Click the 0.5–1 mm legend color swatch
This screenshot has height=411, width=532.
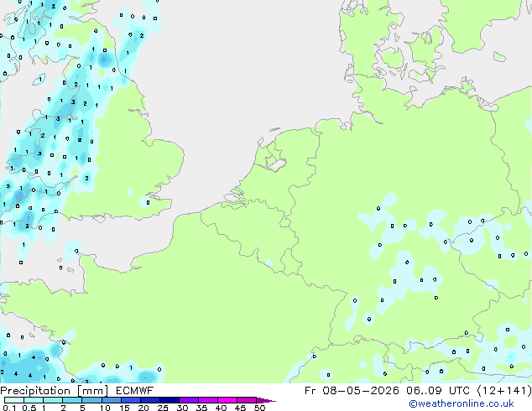point(34,400)
